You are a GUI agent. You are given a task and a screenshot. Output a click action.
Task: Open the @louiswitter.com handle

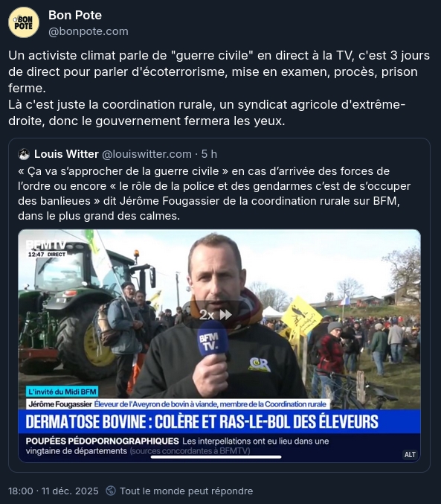click(x=147, y=154)
